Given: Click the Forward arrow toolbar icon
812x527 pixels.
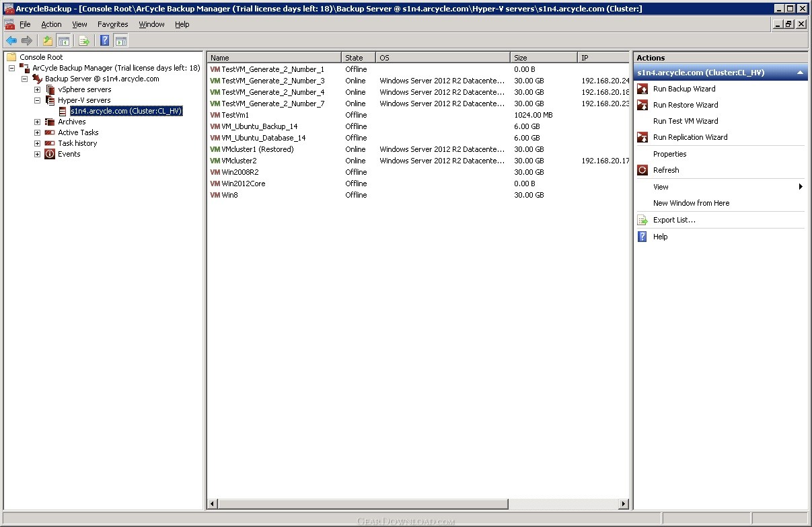Looking at the screenshot, I should pyautogui.click(x=27, y=41).
